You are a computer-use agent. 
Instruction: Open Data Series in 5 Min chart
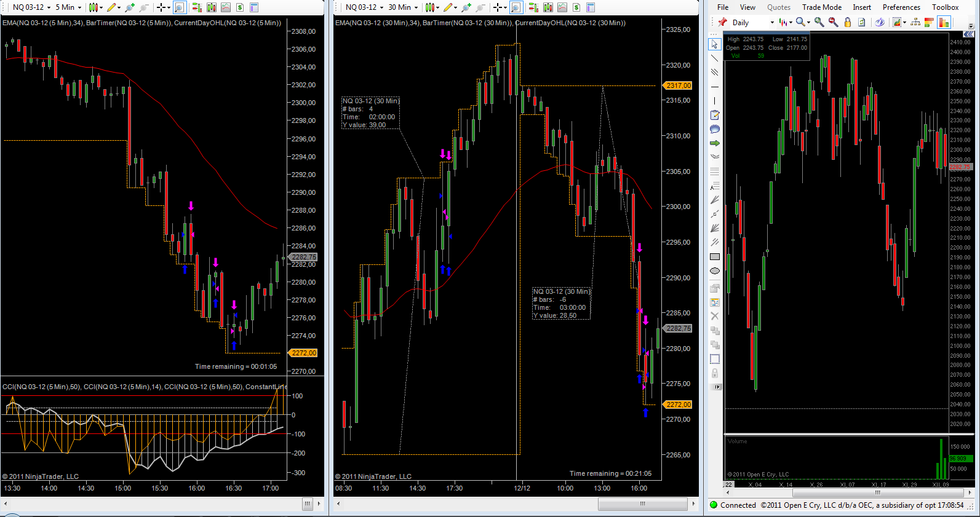coord(212,7)
